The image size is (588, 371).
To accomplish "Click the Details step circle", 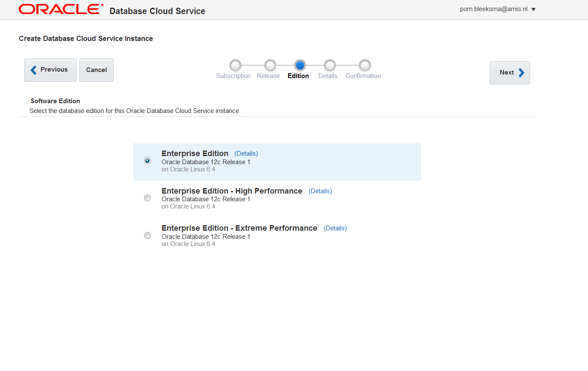I will pyautogui.click(x=330, y=65).
